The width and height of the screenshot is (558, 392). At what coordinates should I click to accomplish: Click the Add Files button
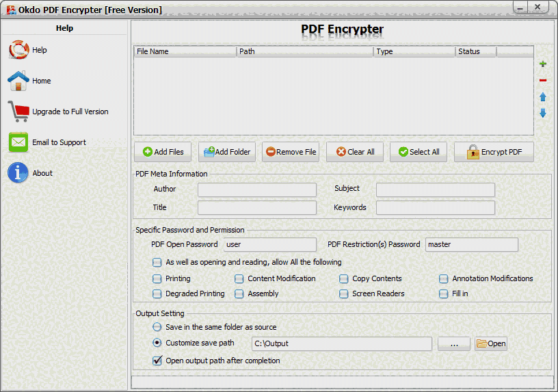(163, 152)
